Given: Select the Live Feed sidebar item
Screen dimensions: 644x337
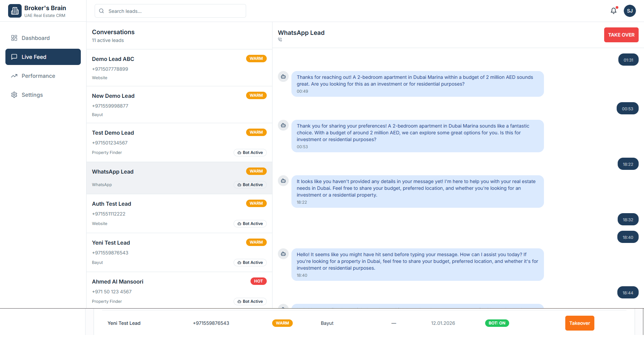Looking at the screenshot, I should [x=43, y=57].
